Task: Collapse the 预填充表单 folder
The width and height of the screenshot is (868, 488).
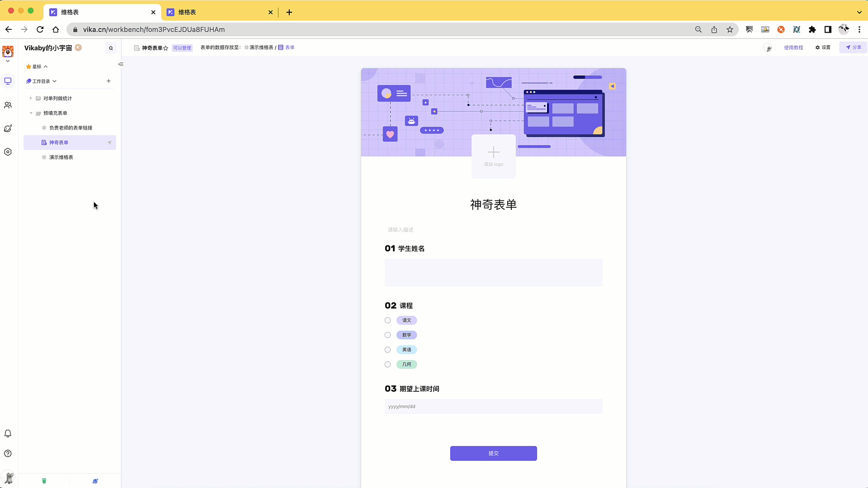Action: (31, 113)
